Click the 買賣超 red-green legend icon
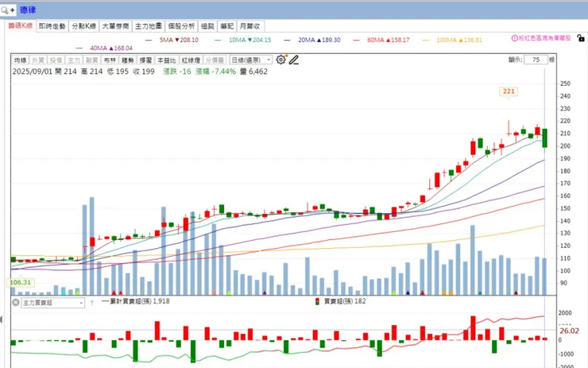Screen dimensions: 588x368 pyautogui.click(x=317, y=301)
